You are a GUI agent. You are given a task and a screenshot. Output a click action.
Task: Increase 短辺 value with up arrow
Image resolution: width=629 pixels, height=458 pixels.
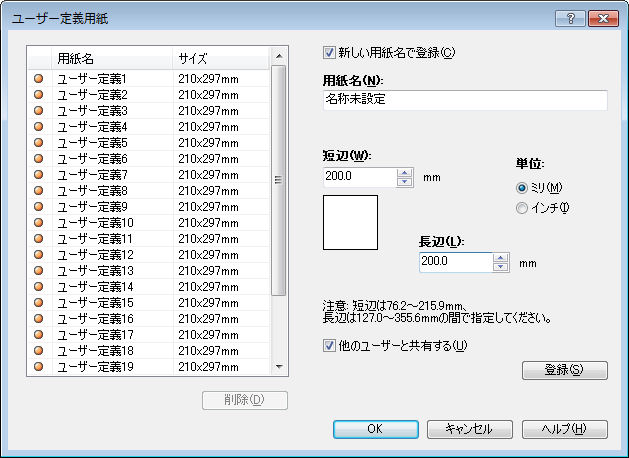pos(404,172)
